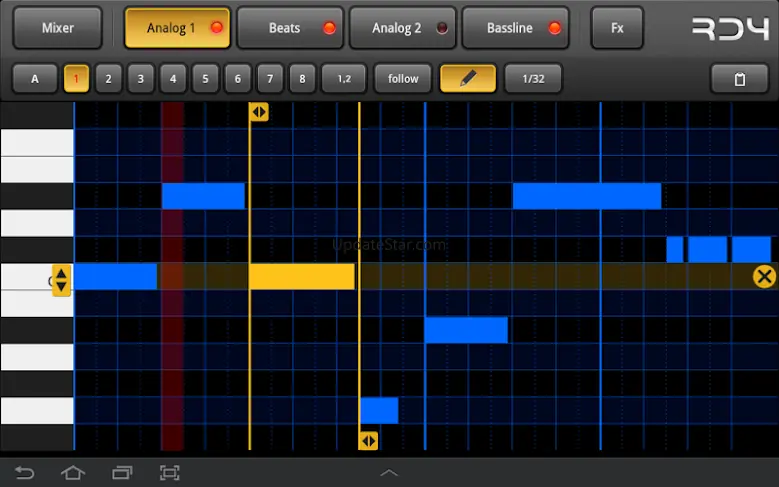Select pattern 5 button
Screen dimensions: 779x487
(205, 78)
